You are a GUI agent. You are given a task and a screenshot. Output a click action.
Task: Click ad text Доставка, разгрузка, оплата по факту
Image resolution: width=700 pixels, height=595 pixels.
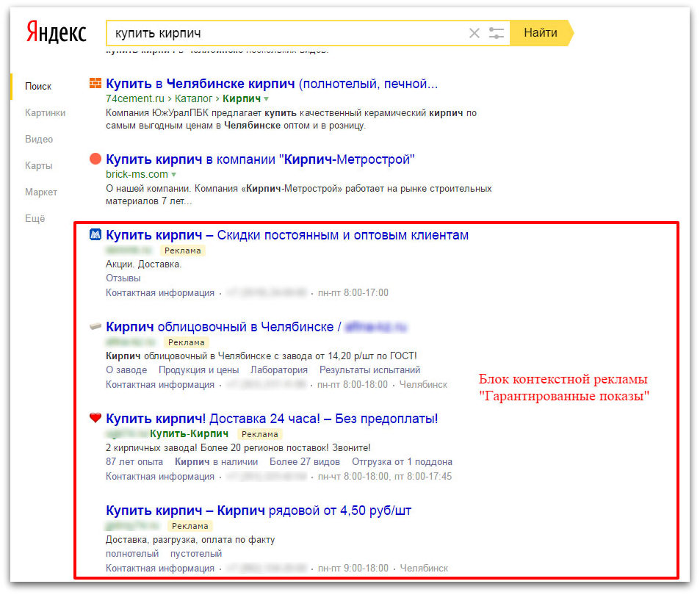pos(190,540)
